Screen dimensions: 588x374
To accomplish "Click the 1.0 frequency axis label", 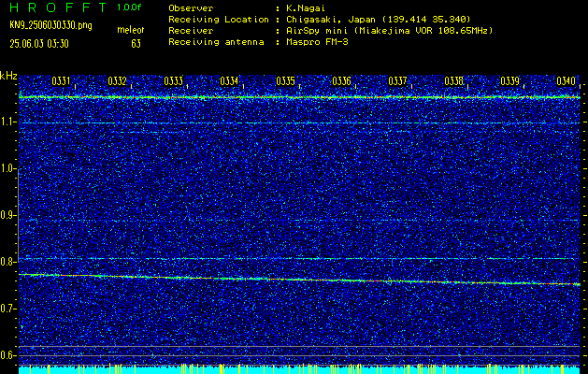I will (8, 168).
